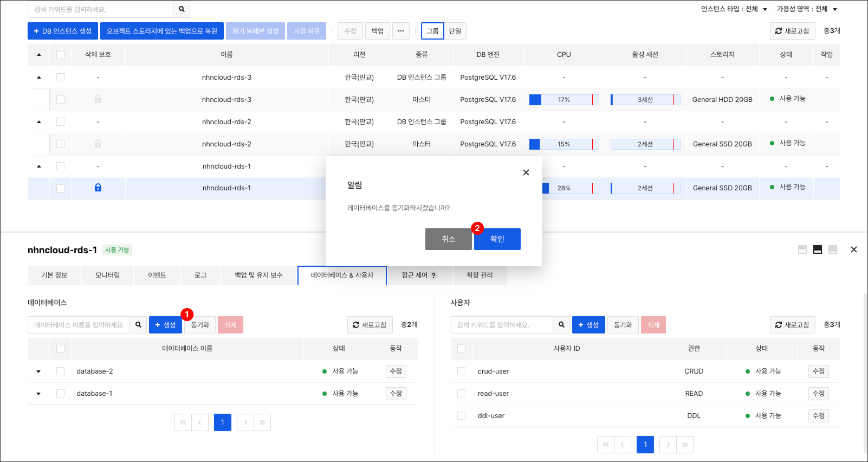Click the 접근 제어 help question icon

point(433,275)
